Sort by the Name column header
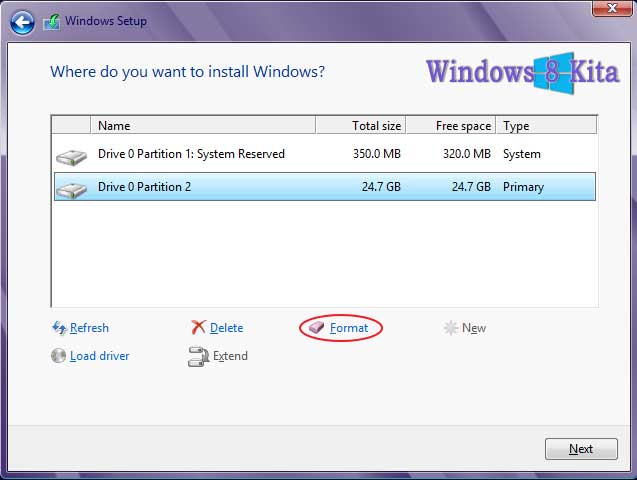 tap(203, 125)
